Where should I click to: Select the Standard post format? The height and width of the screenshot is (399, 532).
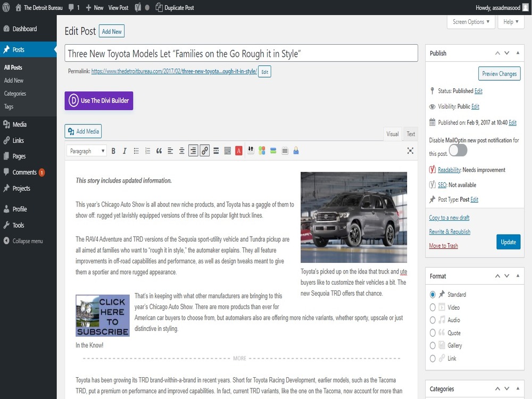click(433, 295)
